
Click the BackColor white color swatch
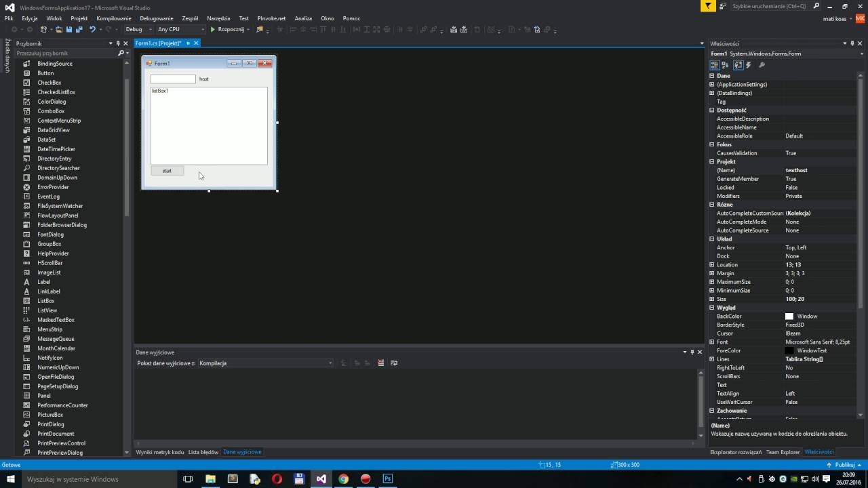(789, 317)
